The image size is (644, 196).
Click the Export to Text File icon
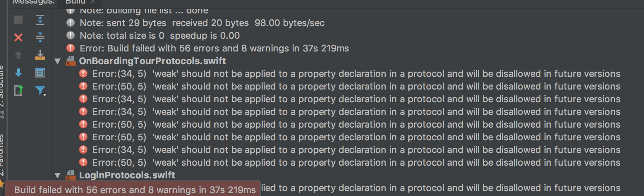click(x=18, y=90)
